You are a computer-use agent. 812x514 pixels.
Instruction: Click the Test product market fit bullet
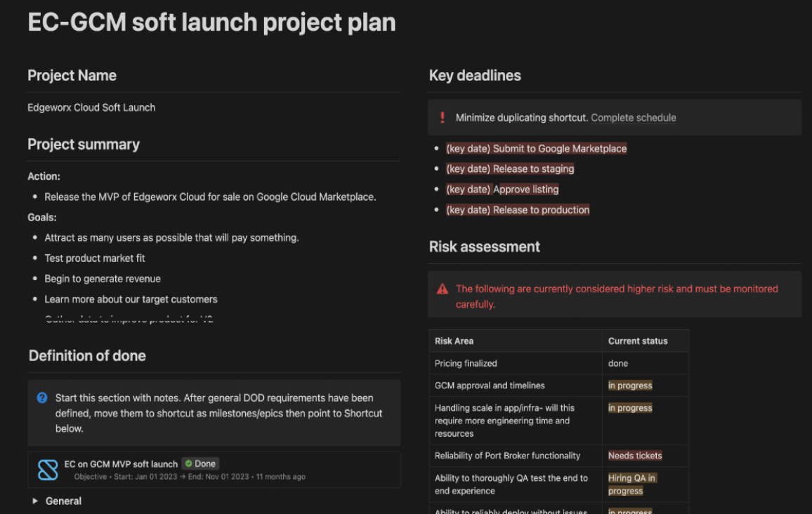95,258
